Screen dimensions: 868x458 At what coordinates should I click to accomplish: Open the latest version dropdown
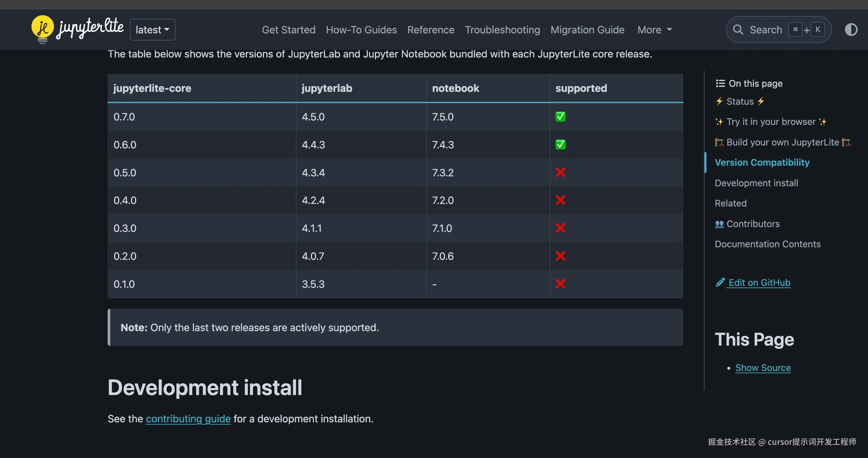point(152,30)
